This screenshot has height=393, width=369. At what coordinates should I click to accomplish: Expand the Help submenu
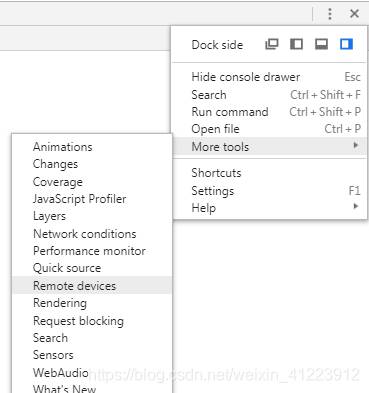tap(269, 208)
